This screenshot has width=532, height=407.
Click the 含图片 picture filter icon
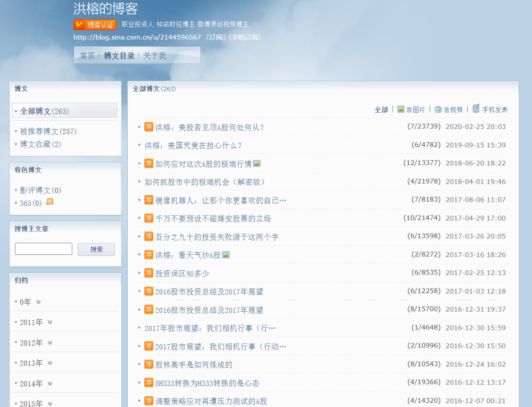point(401,109)
